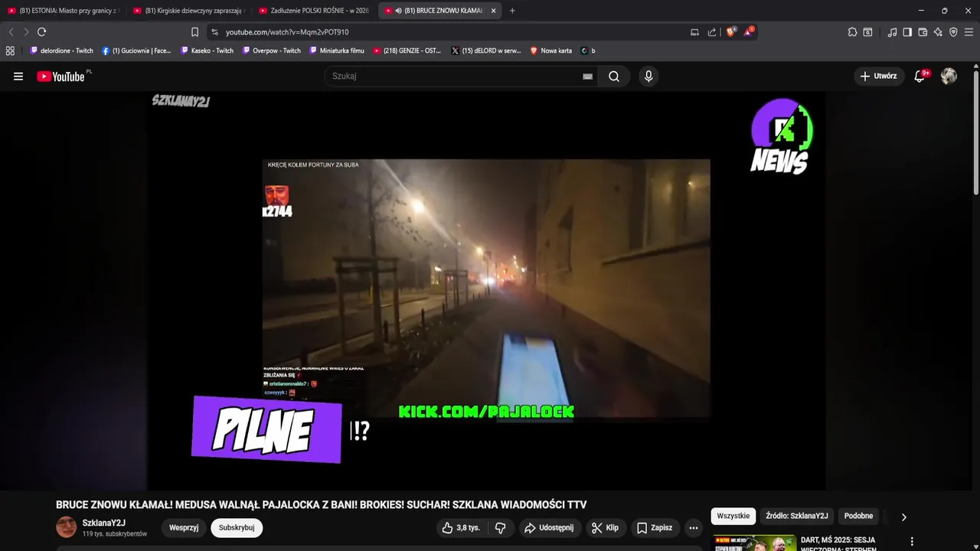Open the account avatar menu
Image resolution: width=980 pixels, height=551 pixels.
tap(949, 77)
